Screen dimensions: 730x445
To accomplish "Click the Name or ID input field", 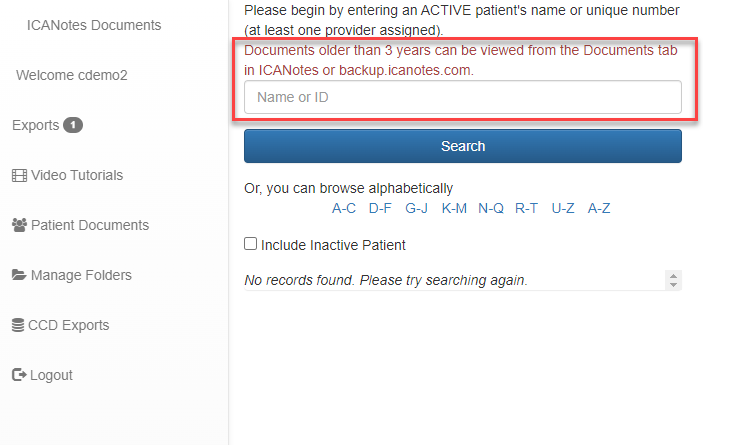I will 463,97.
